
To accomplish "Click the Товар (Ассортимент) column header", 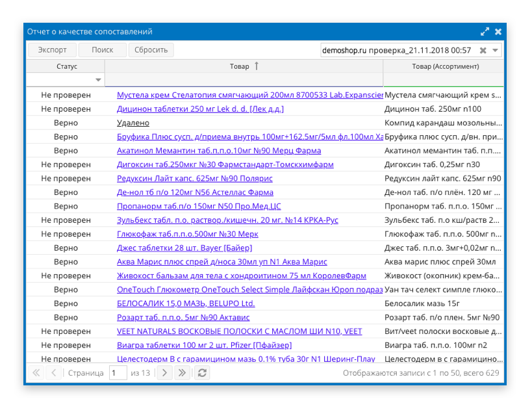I will click(444, 66).
